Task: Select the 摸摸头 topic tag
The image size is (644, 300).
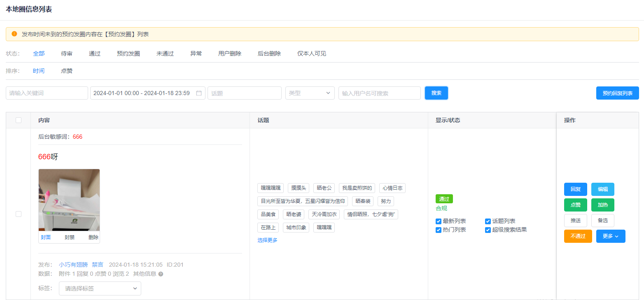Action: tap(299, 188)
